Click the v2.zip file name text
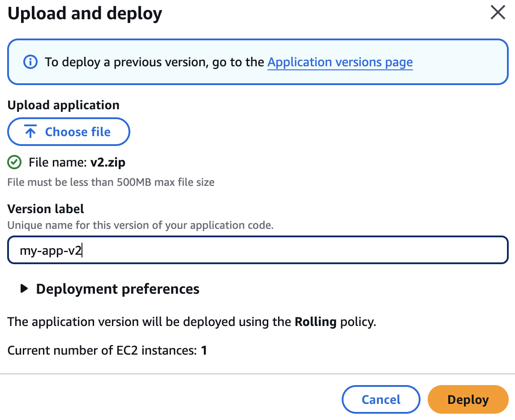 pos(107,163)
